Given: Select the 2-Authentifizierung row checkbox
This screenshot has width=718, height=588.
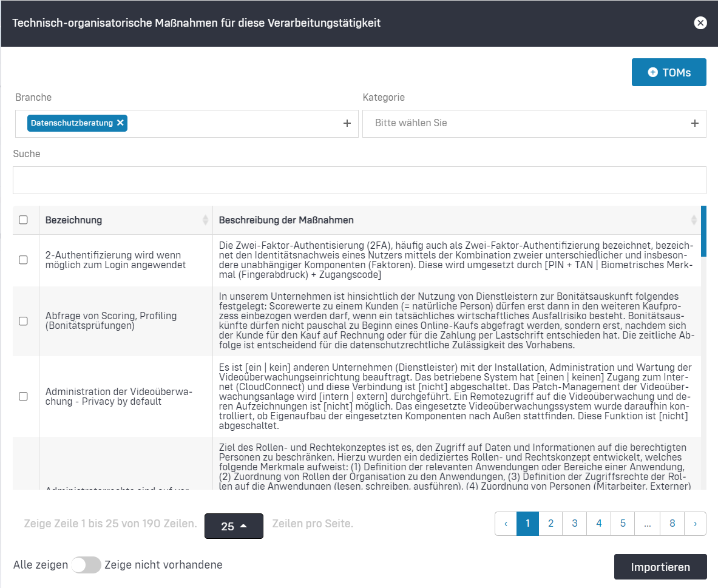Looking at the screenshot, I should click(x=23, y=260).
